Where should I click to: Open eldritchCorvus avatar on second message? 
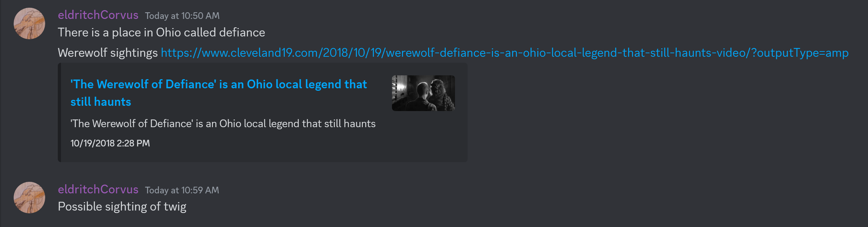(x=29, y=198)
